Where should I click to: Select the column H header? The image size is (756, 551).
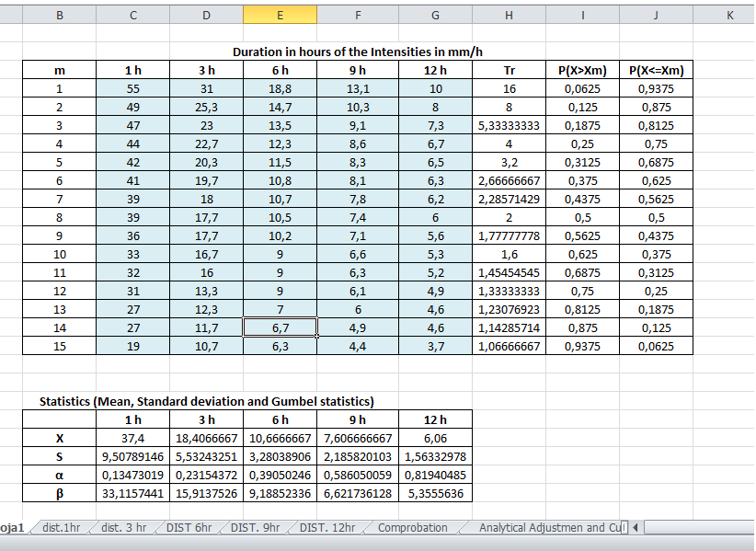tap(508, 14)
